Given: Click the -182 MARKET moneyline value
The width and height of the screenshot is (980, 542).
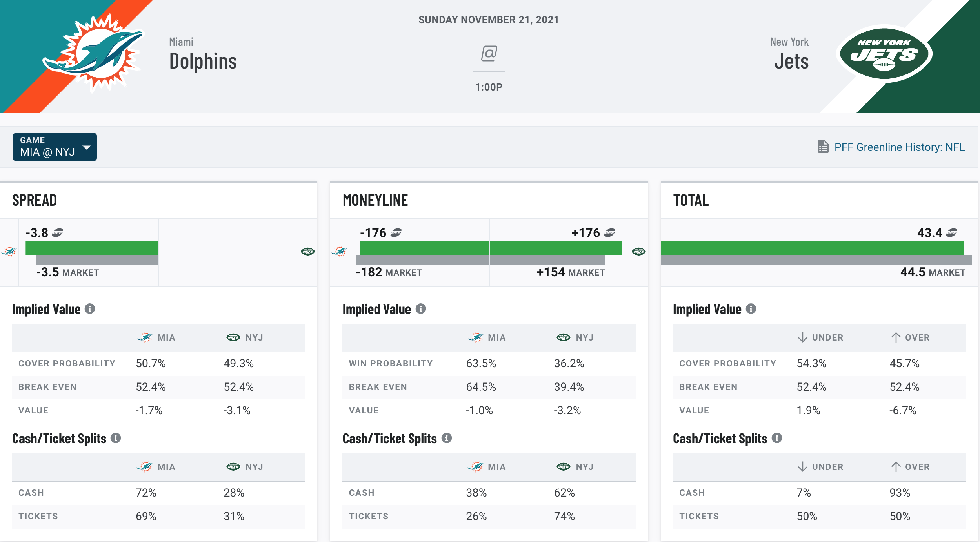Looking at the screenshot, I should point(389,272).
